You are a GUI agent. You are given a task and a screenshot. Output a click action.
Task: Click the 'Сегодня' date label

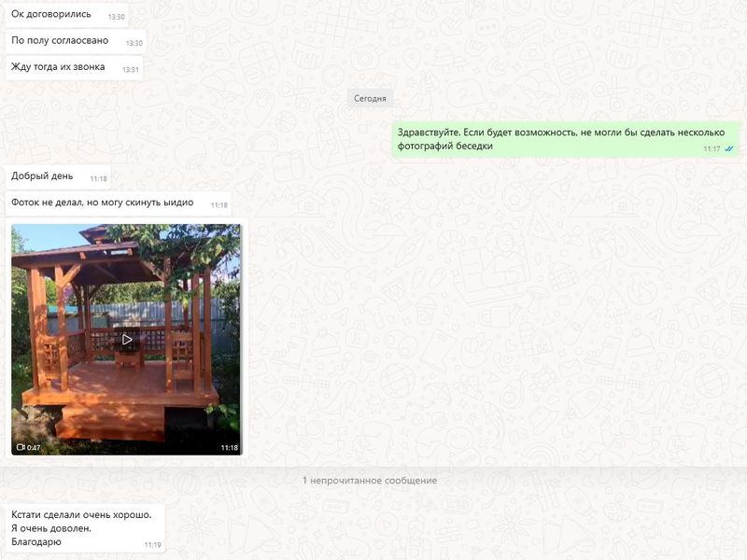coord(370,98)
